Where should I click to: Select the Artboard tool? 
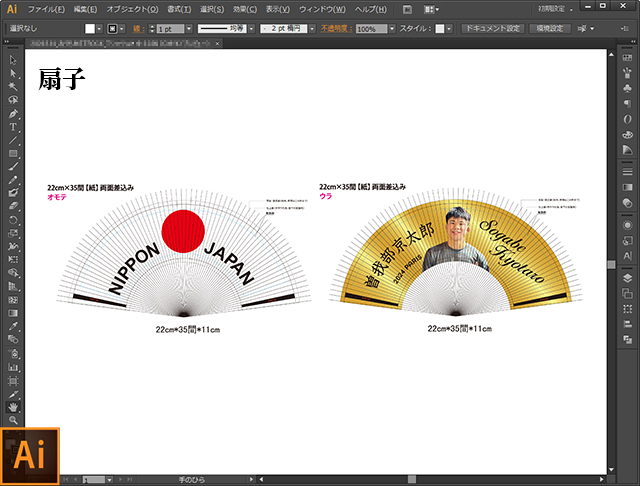click(x=13, y=381)
